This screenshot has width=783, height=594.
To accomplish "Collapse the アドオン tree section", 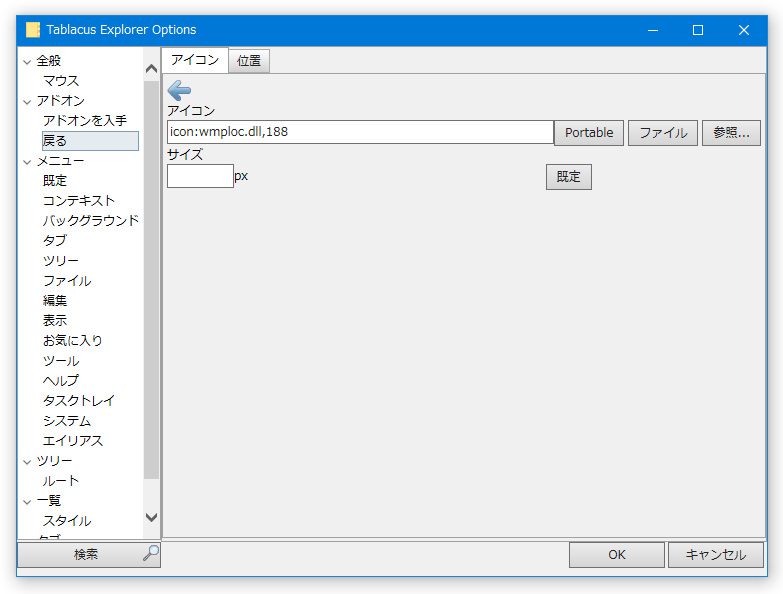I will (27, 102).
